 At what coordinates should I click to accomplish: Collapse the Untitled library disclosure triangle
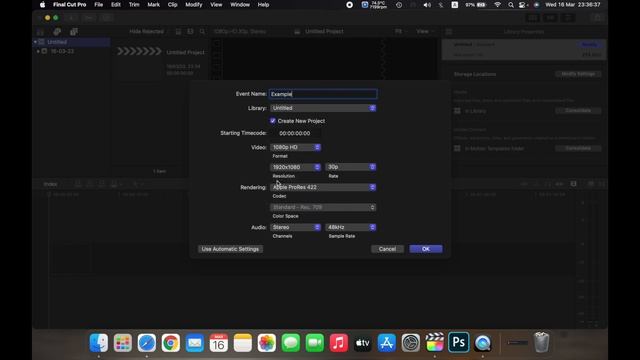36,42
